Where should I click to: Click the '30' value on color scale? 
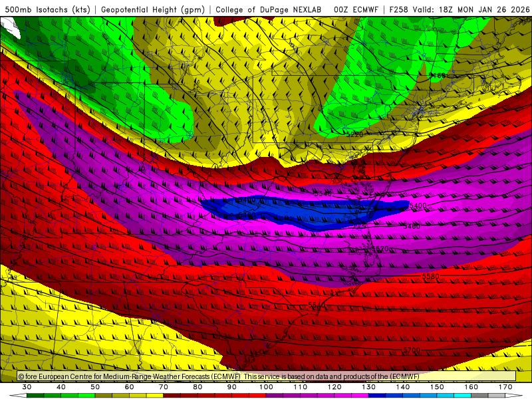pos(27,387)
